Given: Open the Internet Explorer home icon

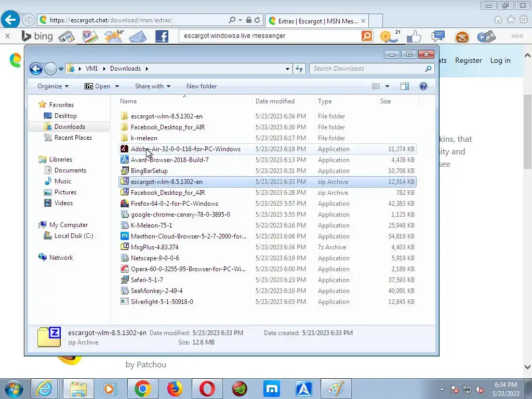Looking at the screenshot, I should 498,20.
